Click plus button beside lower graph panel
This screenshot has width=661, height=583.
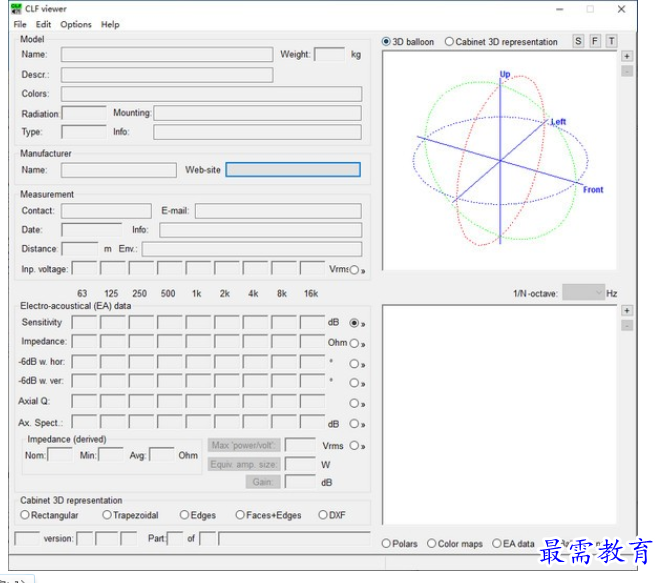click(x=627, y=311)
